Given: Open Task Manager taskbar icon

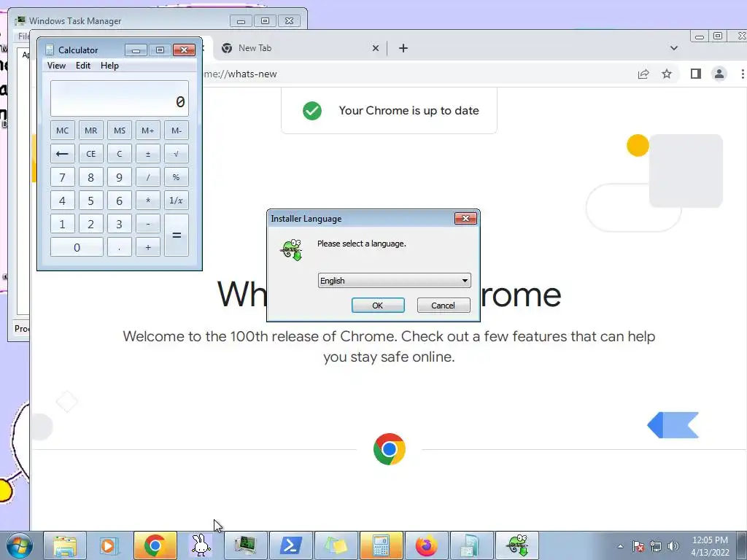Looking at the screenshot, I should click(245, 545).
